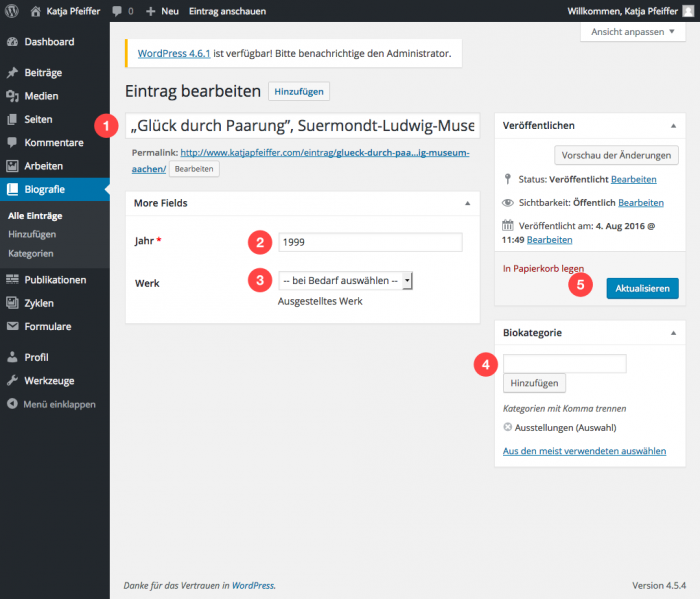Click the Medien media icon
This screenshot has height=599, width=700.
[12, 96]
